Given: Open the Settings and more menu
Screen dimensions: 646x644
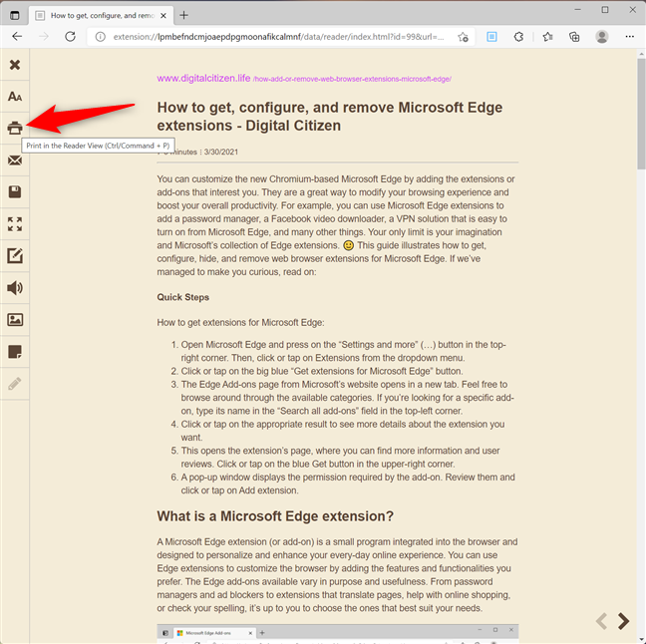Looking at the screenshot, I should (629, 37).
